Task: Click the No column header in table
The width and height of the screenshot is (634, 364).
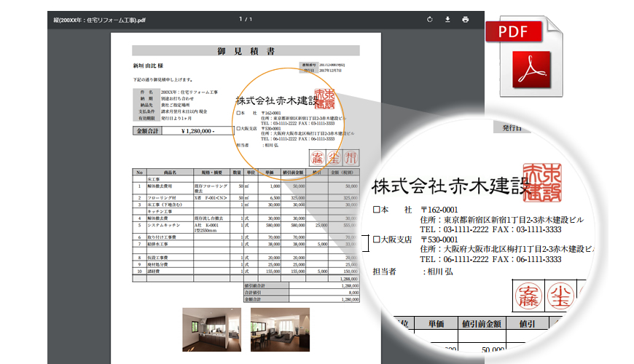Action: pyautogui.click(x=139, y=173)
